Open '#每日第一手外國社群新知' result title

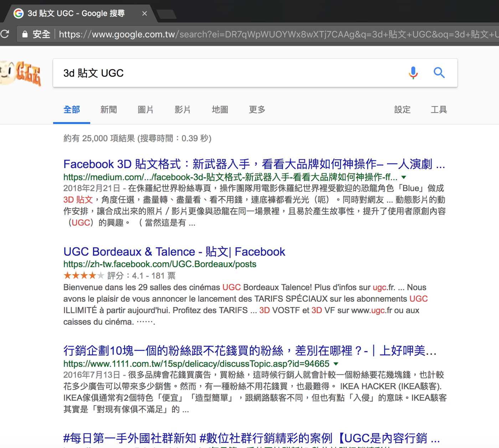click(252, 438)
